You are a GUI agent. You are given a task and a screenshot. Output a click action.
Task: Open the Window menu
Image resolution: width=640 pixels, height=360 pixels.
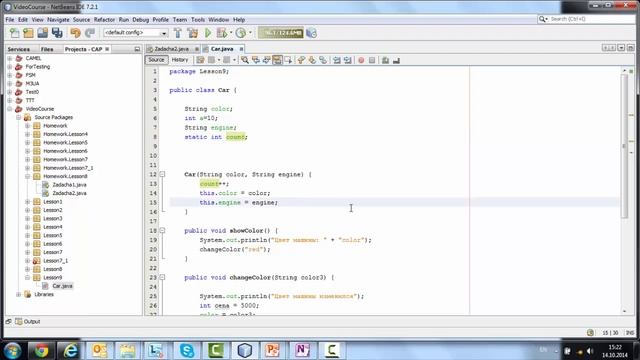point(218,20)
